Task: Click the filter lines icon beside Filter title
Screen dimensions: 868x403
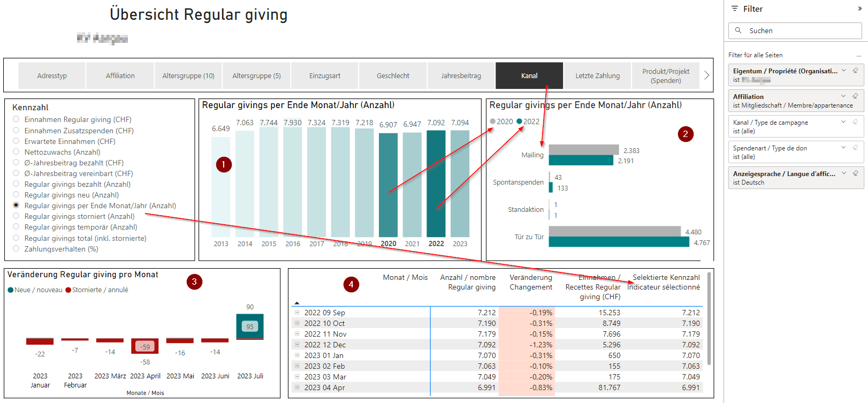Action: coord(735,9)
